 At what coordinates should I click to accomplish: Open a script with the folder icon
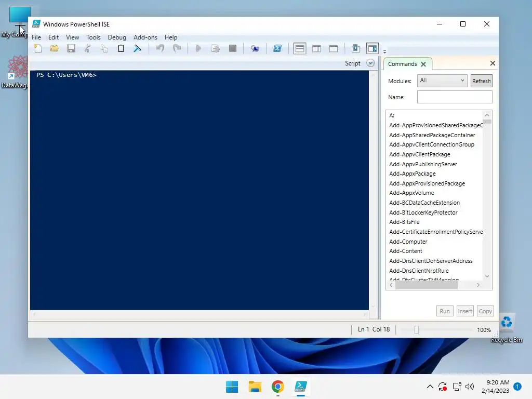[x=54, y=48]
